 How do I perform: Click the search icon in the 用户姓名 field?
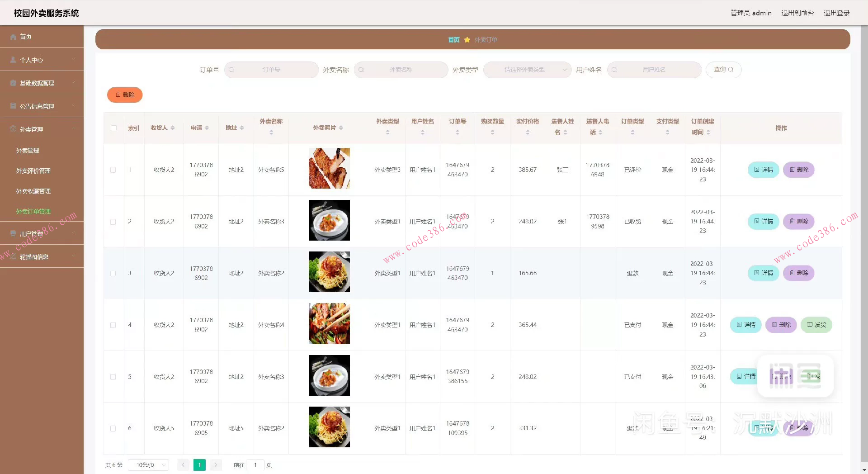click(x=614, y=70)
